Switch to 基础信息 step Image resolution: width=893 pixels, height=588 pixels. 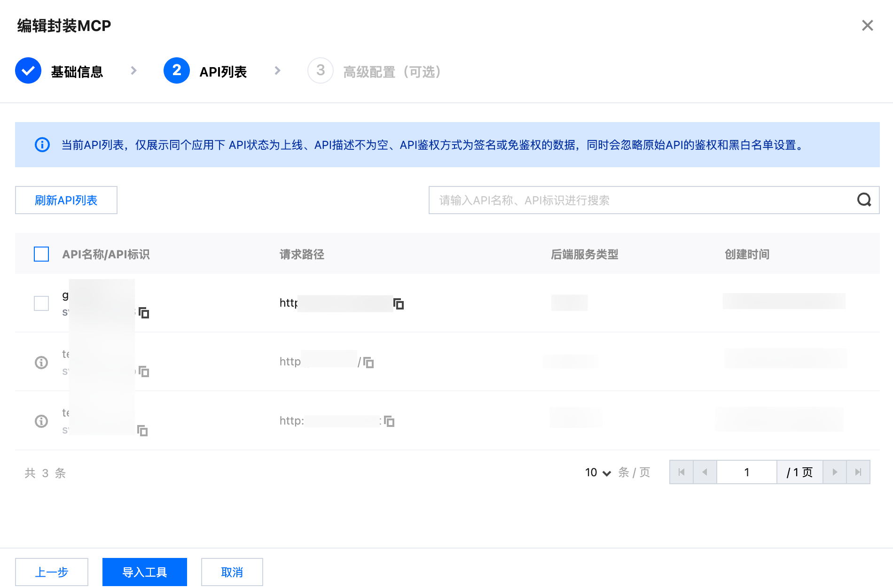tap(77, 72)
